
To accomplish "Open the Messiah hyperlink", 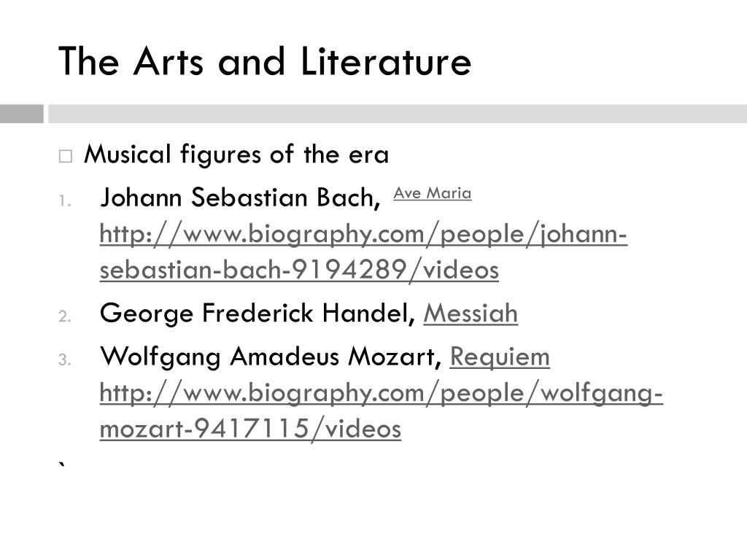I will tap(471, 314).
